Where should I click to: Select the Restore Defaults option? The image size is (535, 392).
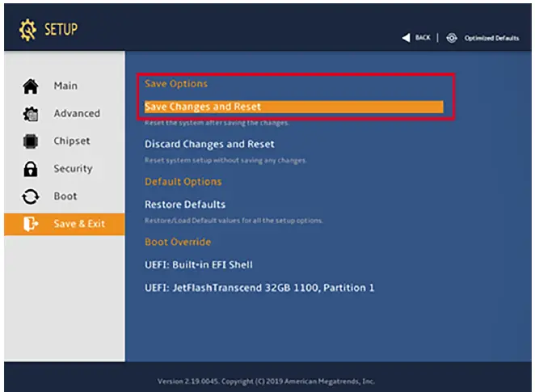click(x=185, y=204)
